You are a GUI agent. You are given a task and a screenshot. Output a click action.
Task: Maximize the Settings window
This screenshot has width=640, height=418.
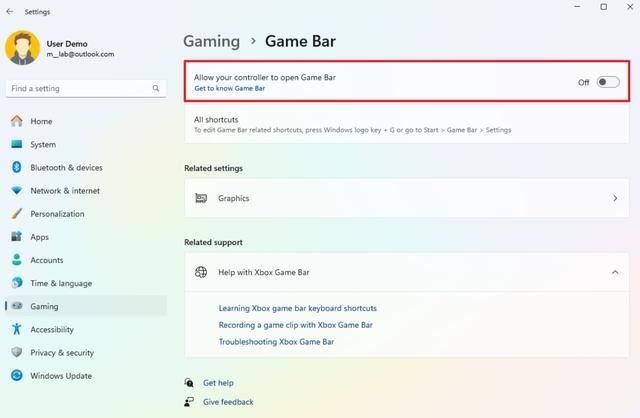coord(604,7)
